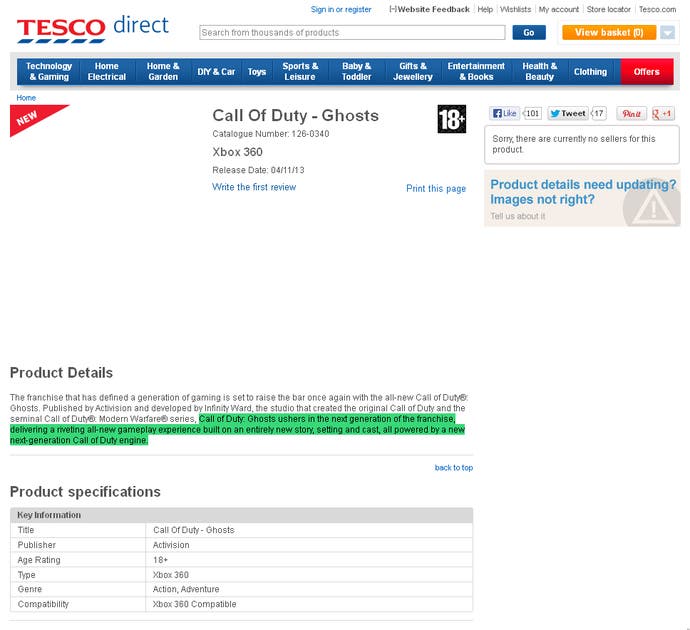Open the Entertainment & Books menu
Image resolution: width=690 pixels, height=630 pixels.
(476, 71)
